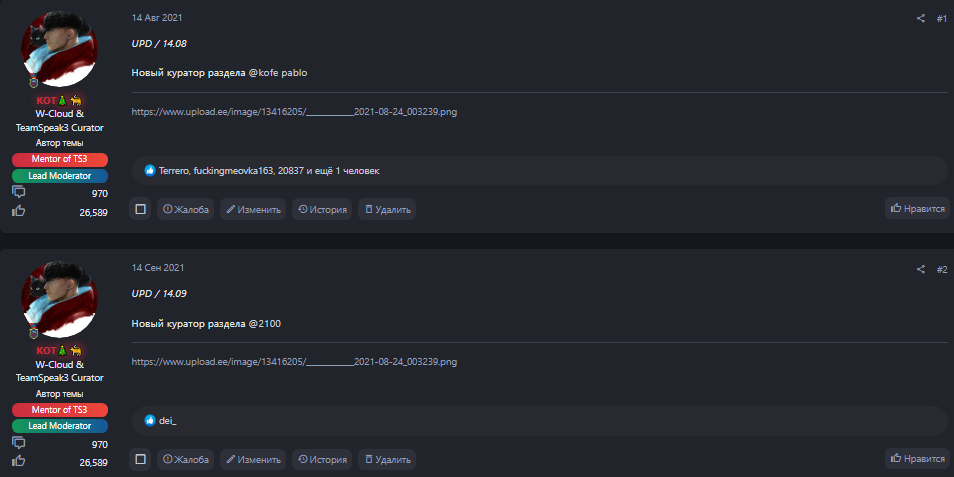The image size is (954, 477).
Task: Open История for the second post
Action: tap(322, 459)
